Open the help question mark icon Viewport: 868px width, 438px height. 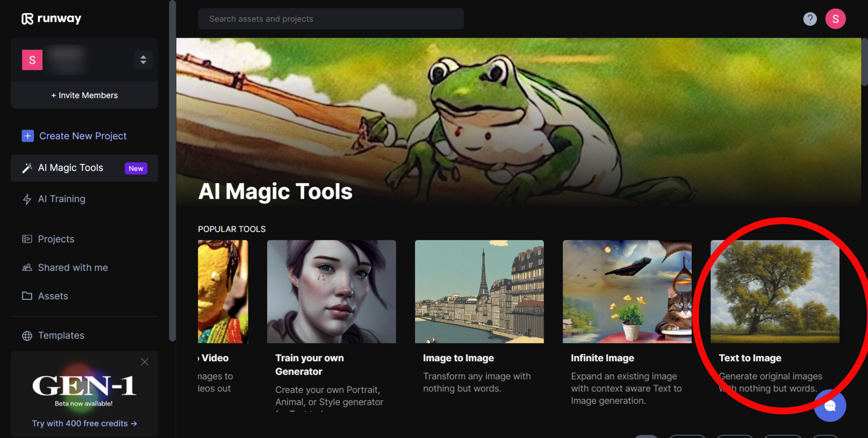(810, 19)
